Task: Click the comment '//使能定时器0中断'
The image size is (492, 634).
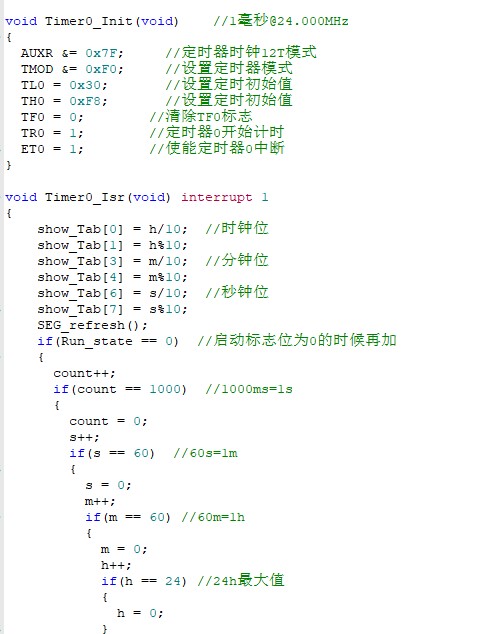Action: (x=217, y=148)
